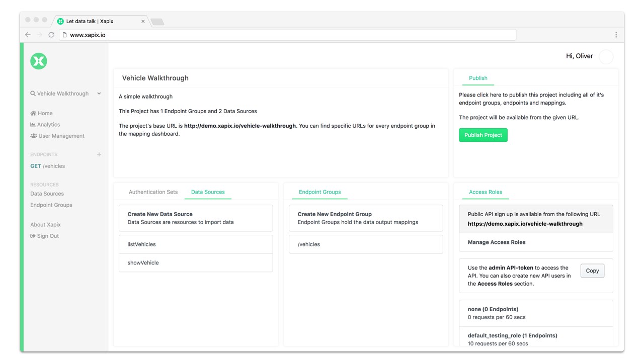Open the GET /vehicles endpoint in the sidebar
644x362 pixels.
click(48, 166)
